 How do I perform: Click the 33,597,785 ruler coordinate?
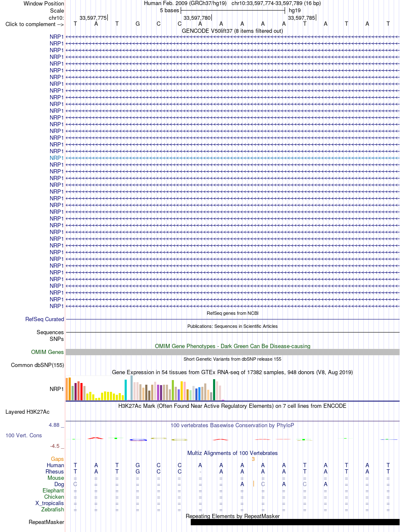click(301, 18)
